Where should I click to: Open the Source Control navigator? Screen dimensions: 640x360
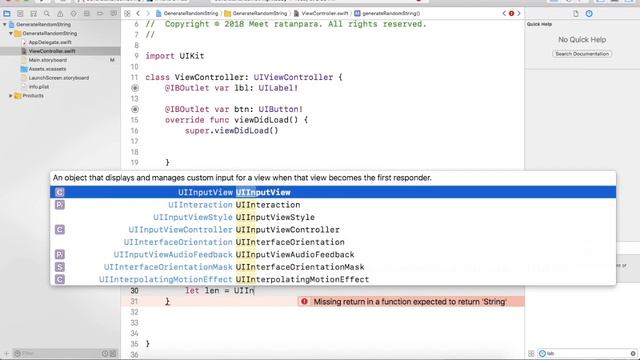(x=20, y=13)
